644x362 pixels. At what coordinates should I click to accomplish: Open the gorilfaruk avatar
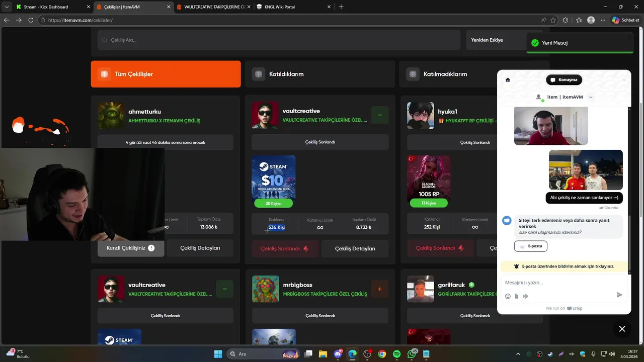tap(420, 289)
